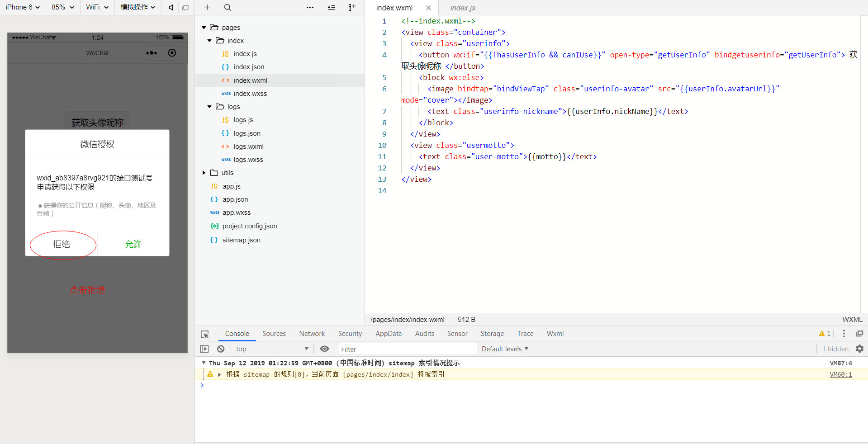Click the warning count indicator
This screenshot has width=868, height=444.
(x=825, y=334)
